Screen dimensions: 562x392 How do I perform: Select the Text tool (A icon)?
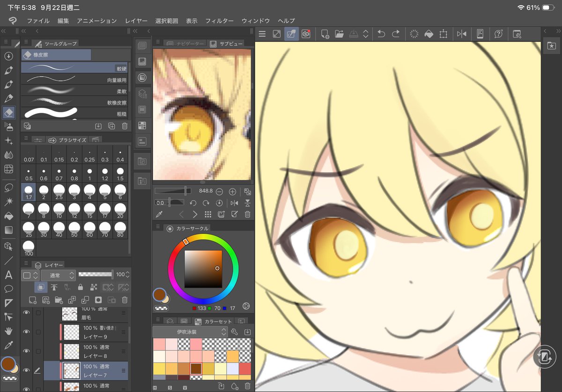tap(8, 275)
